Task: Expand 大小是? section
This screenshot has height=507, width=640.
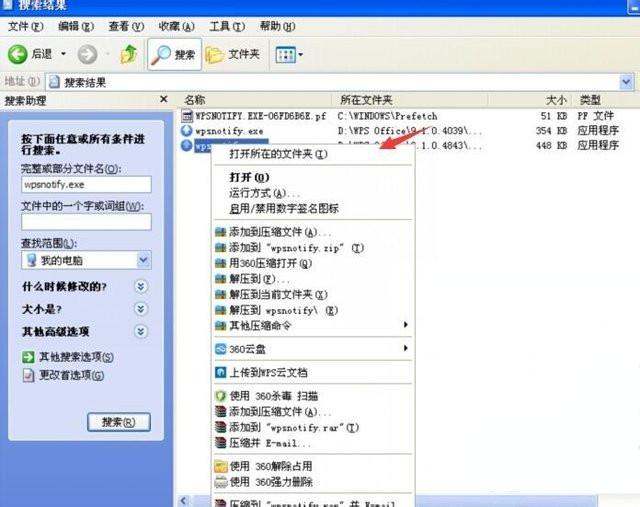Action: coord(141,309)
